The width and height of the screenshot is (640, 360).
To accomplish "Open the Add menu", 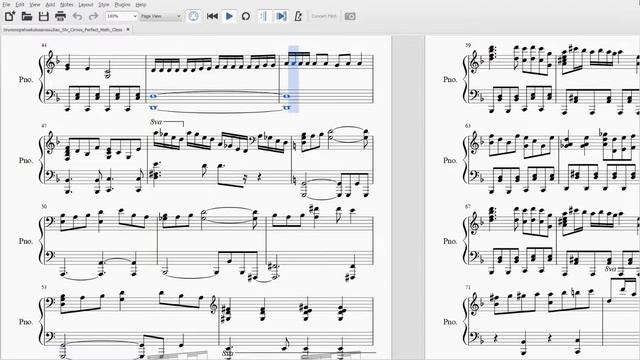I will [x=50, y=4].
